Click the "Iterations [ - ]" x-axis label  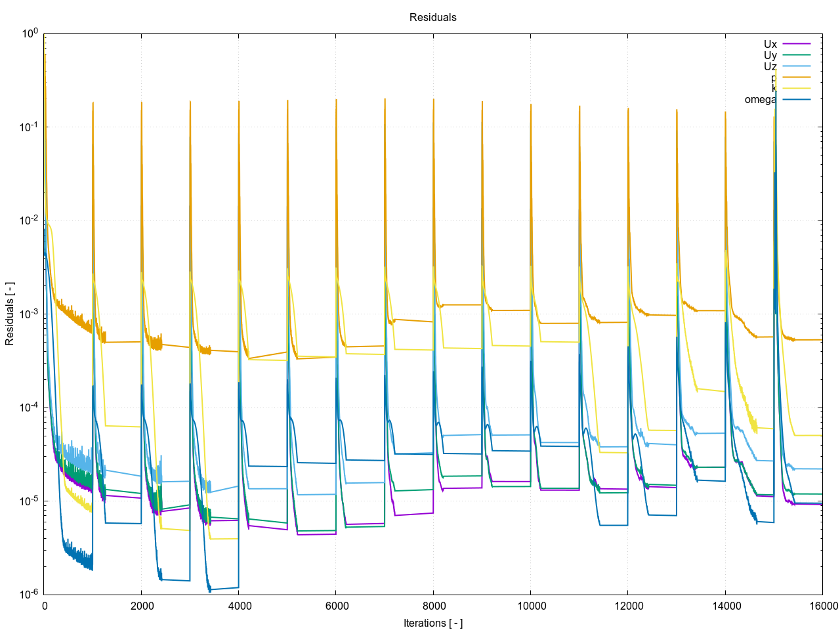(x=432, y=623)
